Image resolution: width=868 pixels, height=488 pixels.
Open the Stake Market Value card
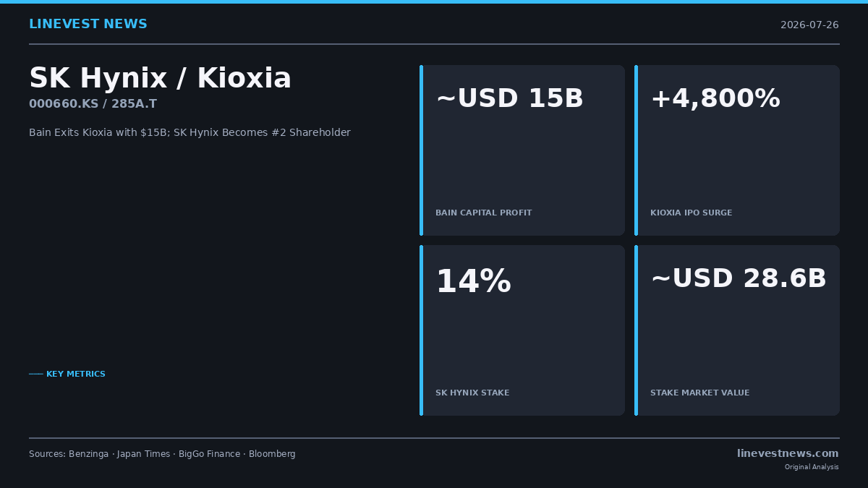pos(737,330)
